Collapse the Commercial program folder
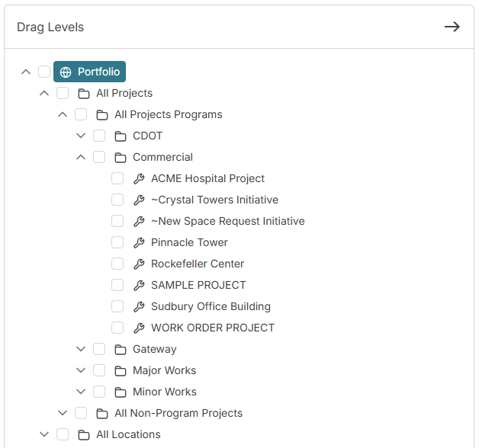 tap(81, 158)
